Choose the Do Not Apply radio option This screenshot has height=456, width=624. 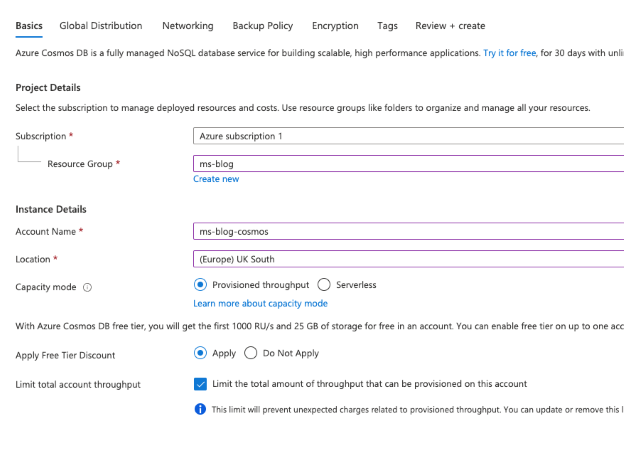[251, 353]
